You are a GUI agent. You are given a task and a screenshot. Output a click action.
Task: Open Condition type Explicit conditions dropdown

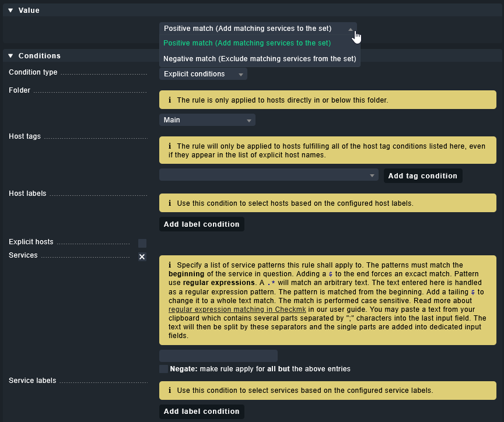tap(203, 74)
